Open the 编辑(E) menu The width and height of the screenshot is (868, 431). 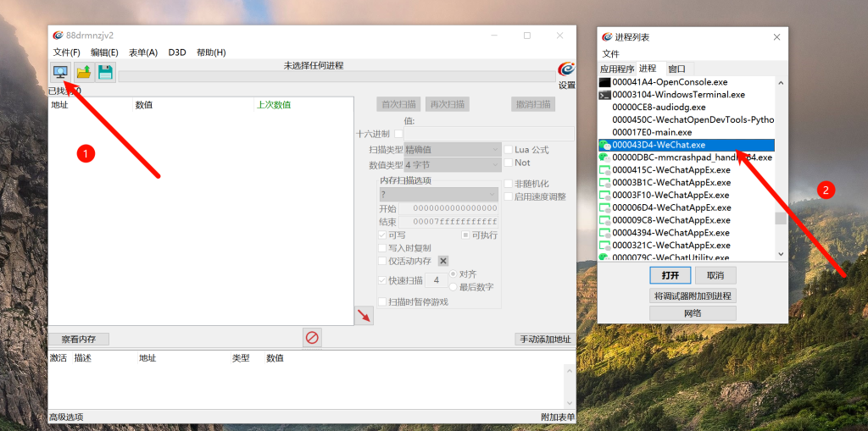click(104, 52)
